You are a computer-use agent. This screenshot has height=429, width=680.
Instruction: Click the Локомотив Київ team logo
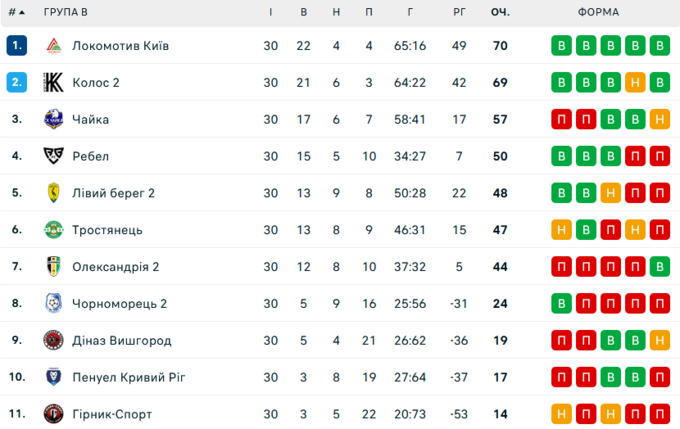tap(54, 46)
